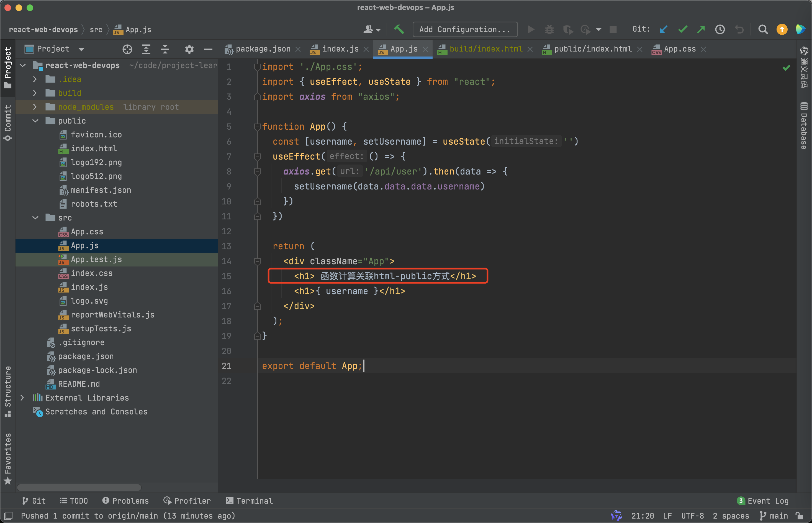Hide the Project panel with minus icon

pos(208,49)
